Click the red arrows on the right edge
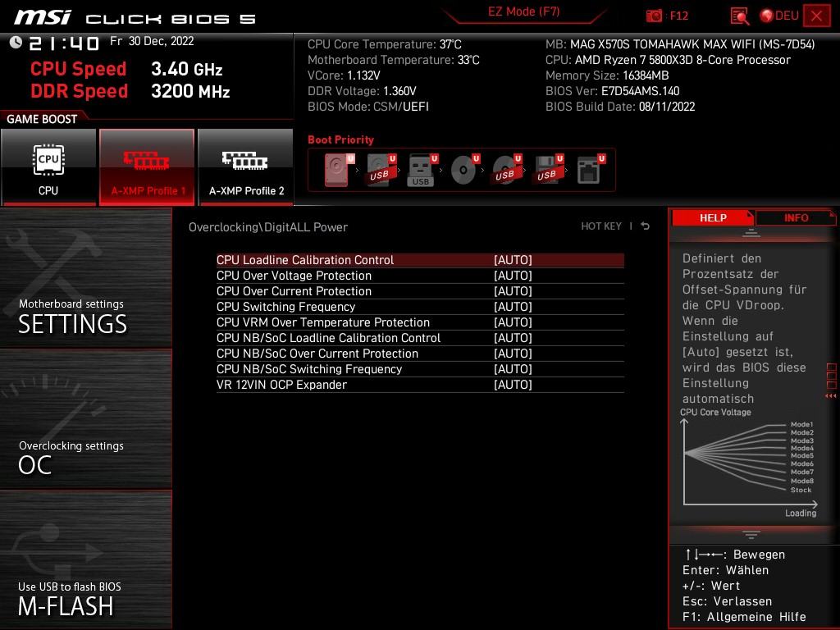The height and width of the screenshot is (630, 840). coord(830,396)
